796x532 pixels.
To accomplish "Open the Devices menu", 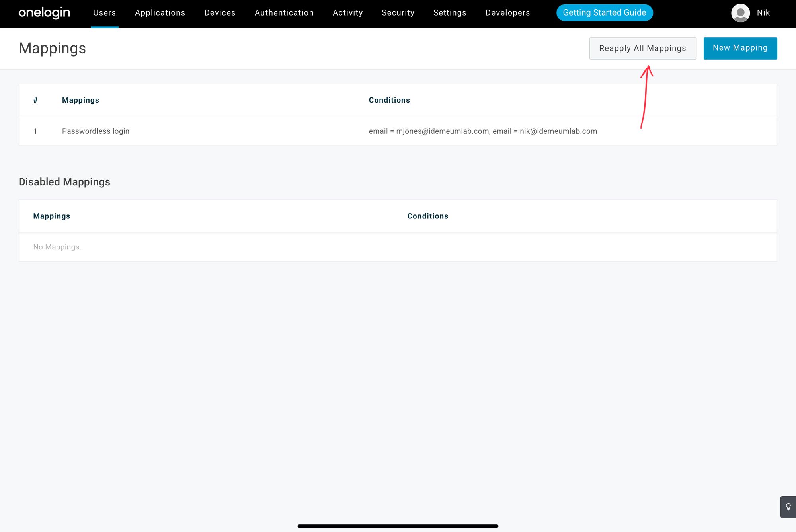I will click(x=220, y=13).
